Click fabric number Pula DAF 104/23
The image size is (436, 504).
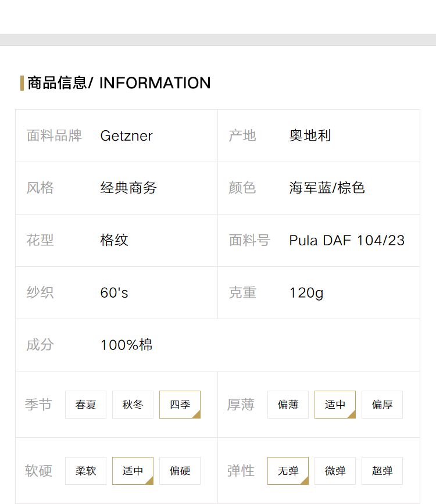(x=346, y=241)
